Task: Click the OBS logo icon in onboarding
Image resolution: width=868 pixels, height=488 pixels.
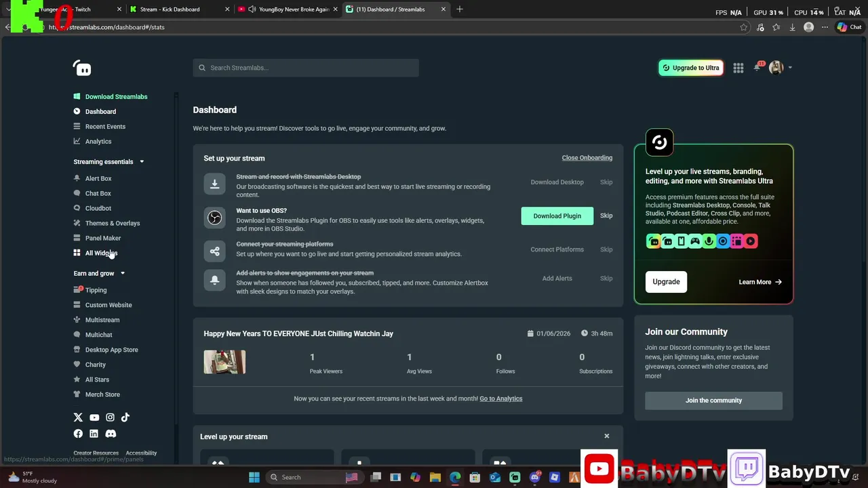Action: 214,218
